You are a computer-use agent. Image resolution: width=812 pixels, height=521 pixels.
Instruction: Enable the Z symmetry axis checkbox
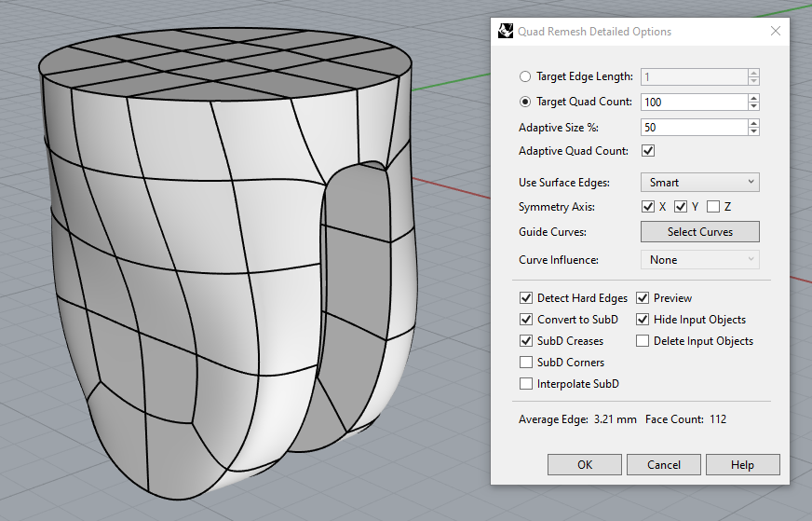point(713,207)
